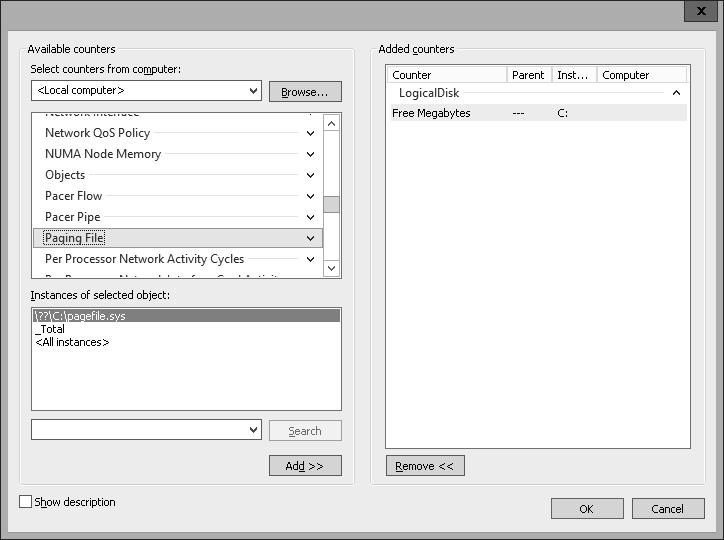The height and width of the screenshot is (540, 724).
Task: Expand the Paging File chevron
Action: 311,238
